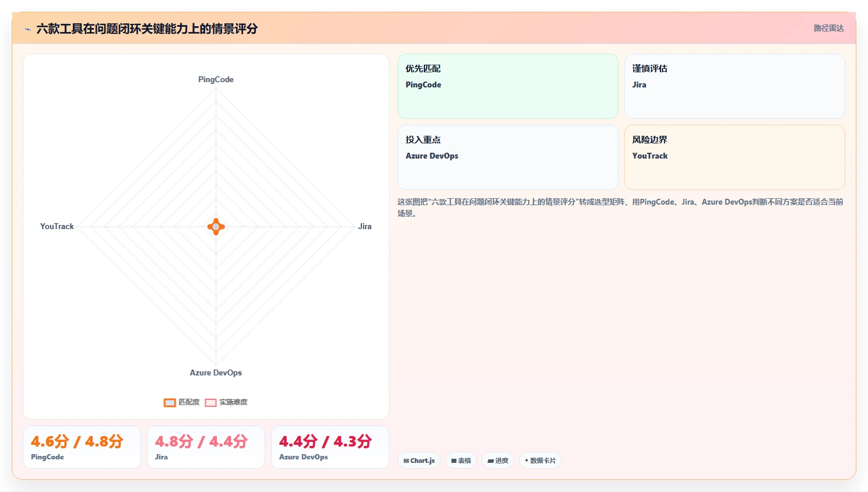Click the Azure DevOps axis label on radar
This screenshot has height=492, width=868.
216,372
